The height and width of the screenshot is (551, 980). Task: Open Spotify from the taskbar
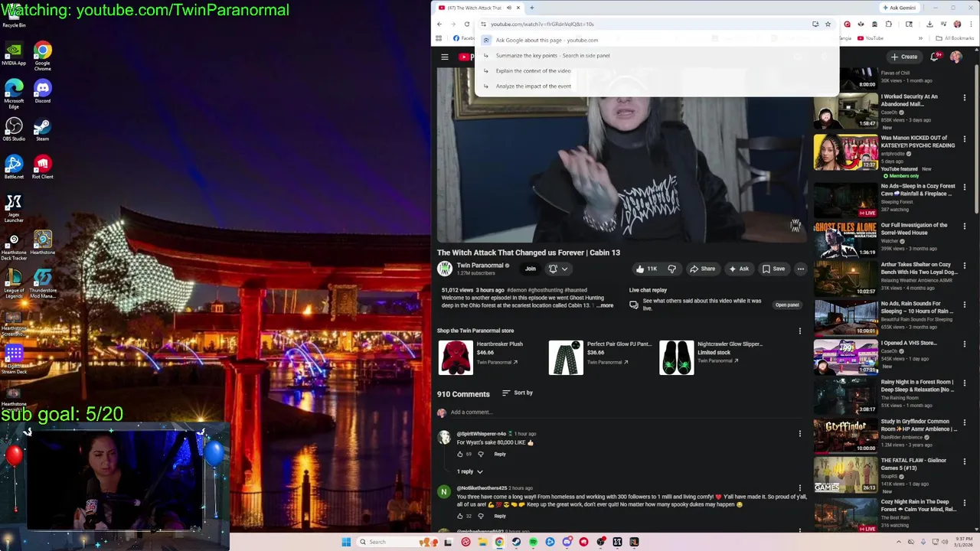click(533, 542)
